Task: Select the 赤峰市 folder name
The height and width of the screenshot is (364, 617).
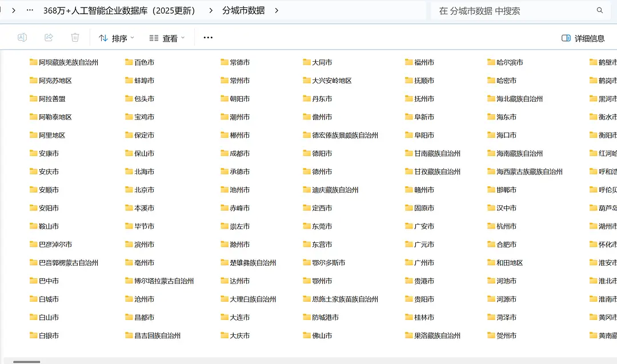Action: pos(240,208)
